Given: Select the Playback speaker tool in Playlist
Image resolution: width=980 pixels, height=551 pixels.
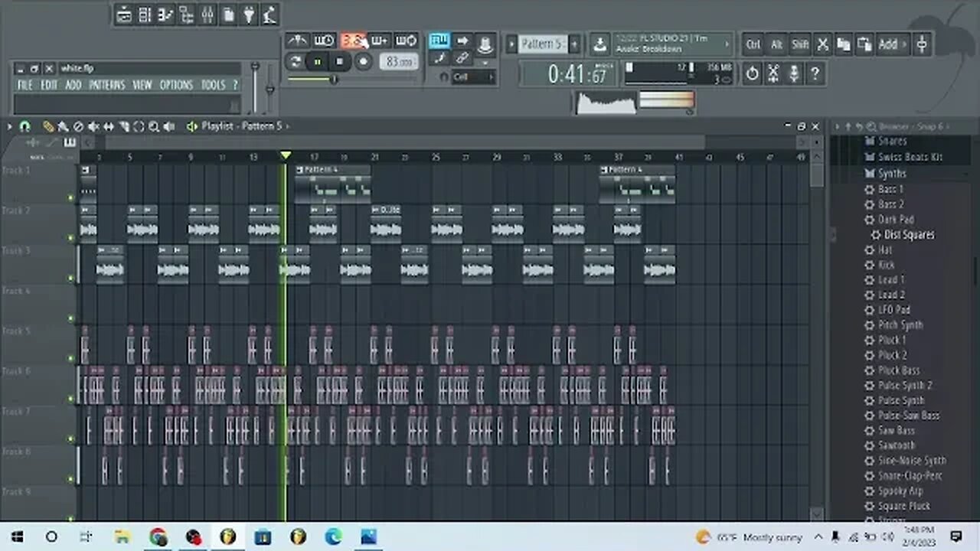Looking at the screenshot, I should click(168, 126).
